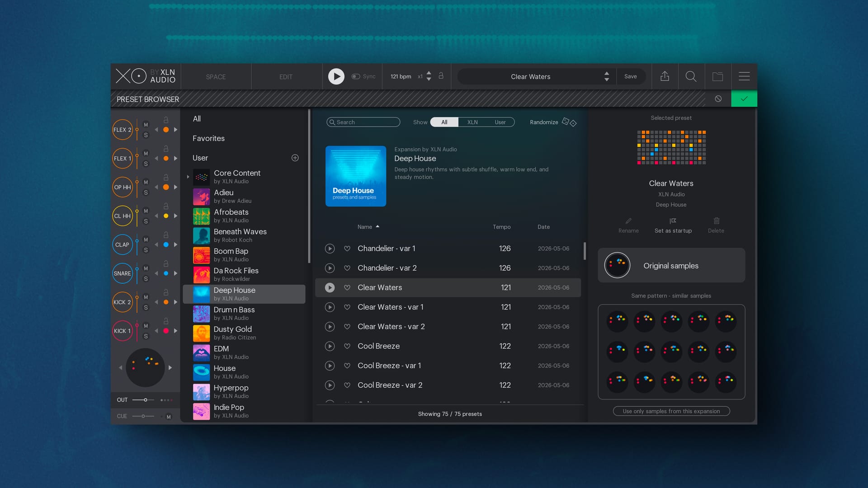Open the search magnifier icon in top bar
This screenshot has width=868, height=488.
691,76
